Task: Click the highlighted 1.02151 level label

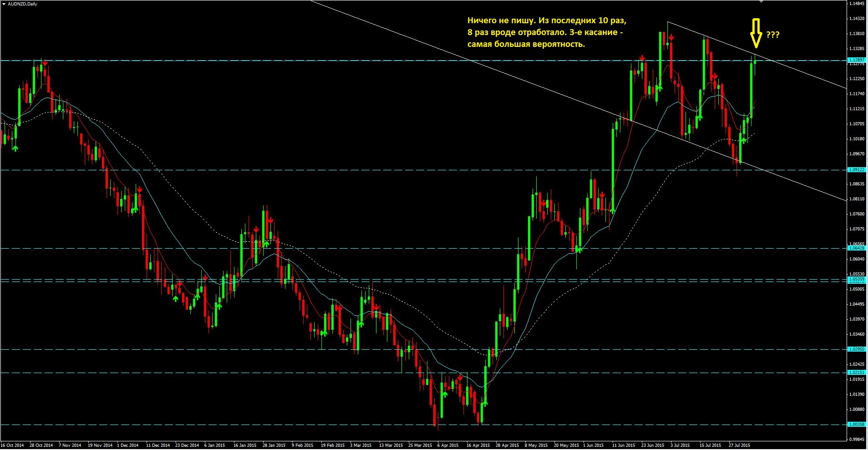Action: [x=857, y=373]
